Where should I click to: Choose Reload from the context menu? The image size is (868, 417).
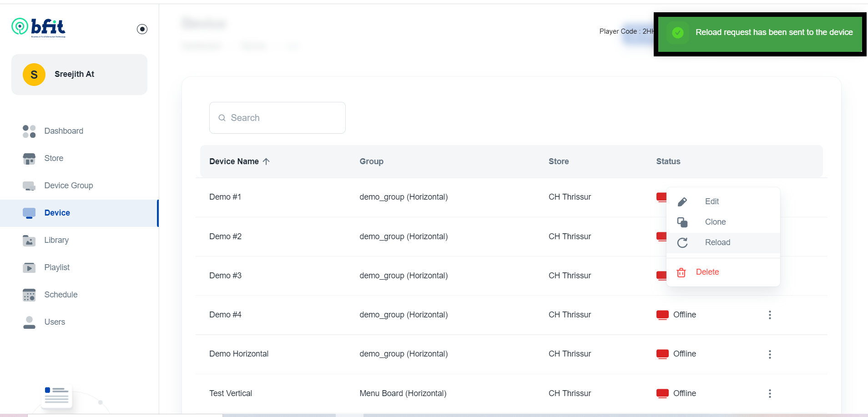click(x=723, y=242)
